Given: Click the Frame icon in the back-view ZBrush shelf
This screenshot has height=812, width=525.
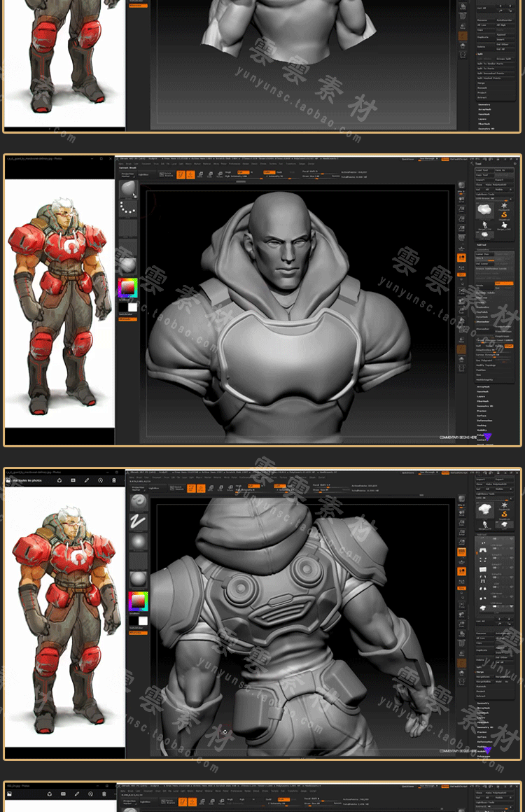Looking at the screenshot, I should coord(461,604).
